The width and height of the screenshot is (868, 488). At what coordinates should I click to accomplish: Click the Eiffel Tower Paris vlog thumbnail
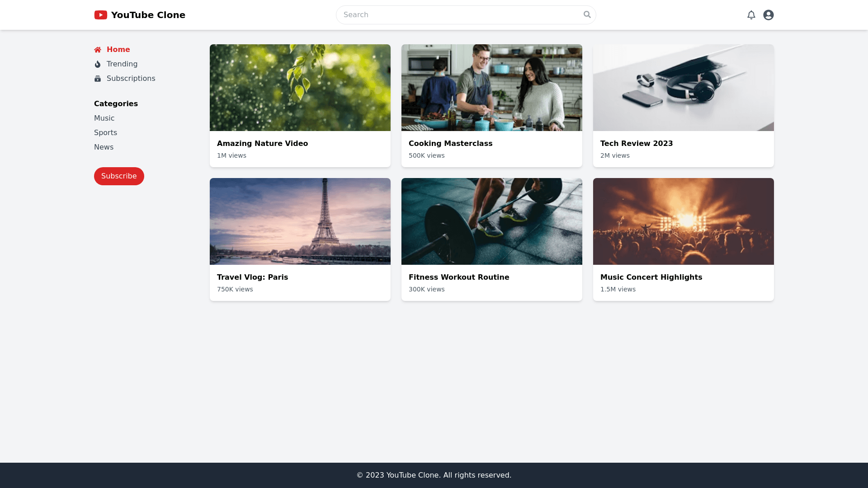[x=300, y=221]
